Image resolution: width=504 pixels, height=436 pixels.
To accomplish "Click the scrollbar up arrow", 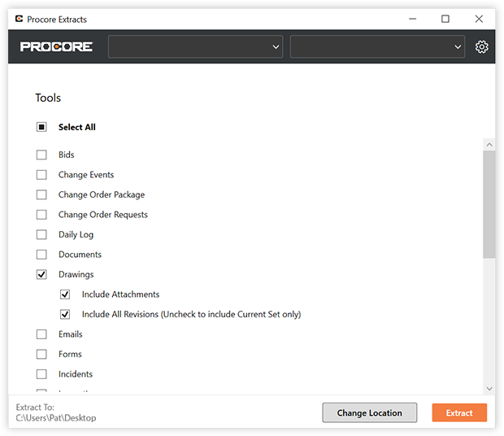I will click(x=489, y=145).
